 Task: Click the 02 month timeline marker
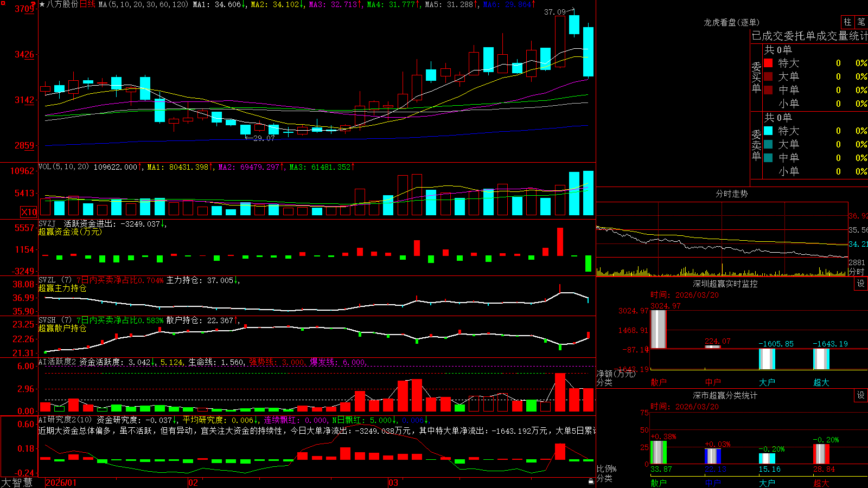click(193, 483)
